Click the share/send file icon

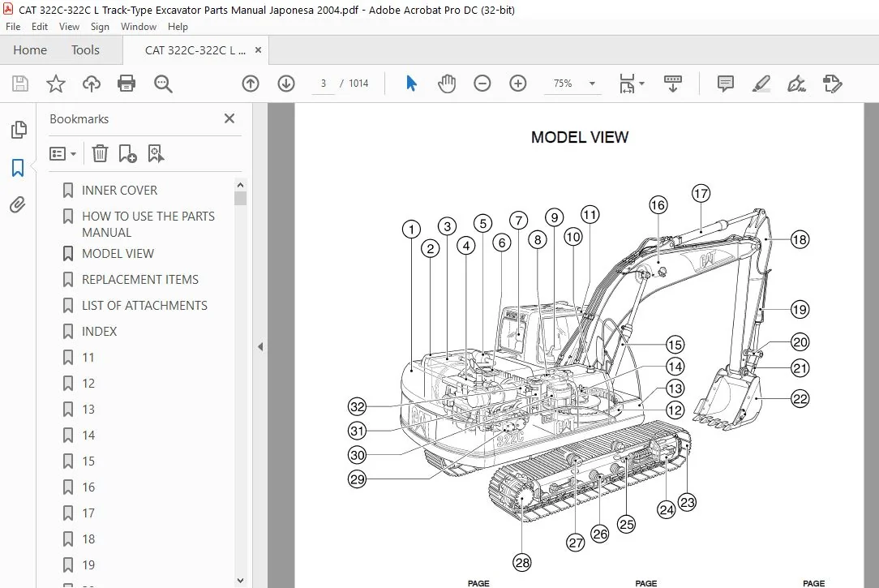pos(833,84)
